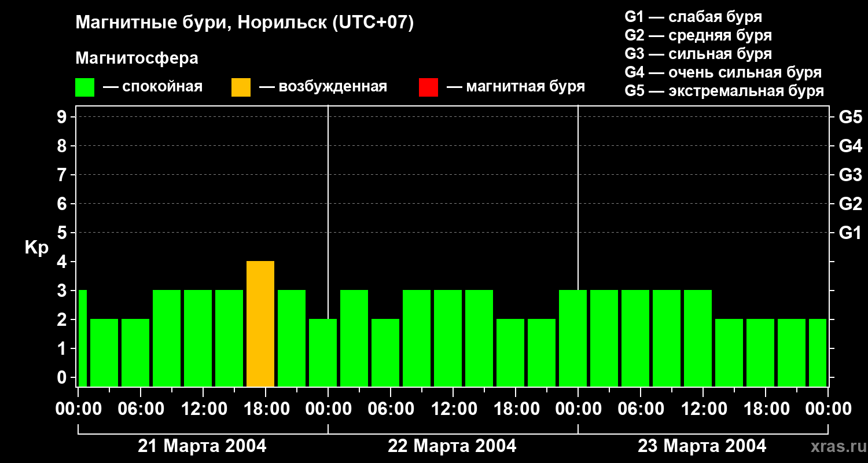The width and height of the screenshot is (868, 463).
Task: Click the 'Kp' axis title
Action: (36, 248)
